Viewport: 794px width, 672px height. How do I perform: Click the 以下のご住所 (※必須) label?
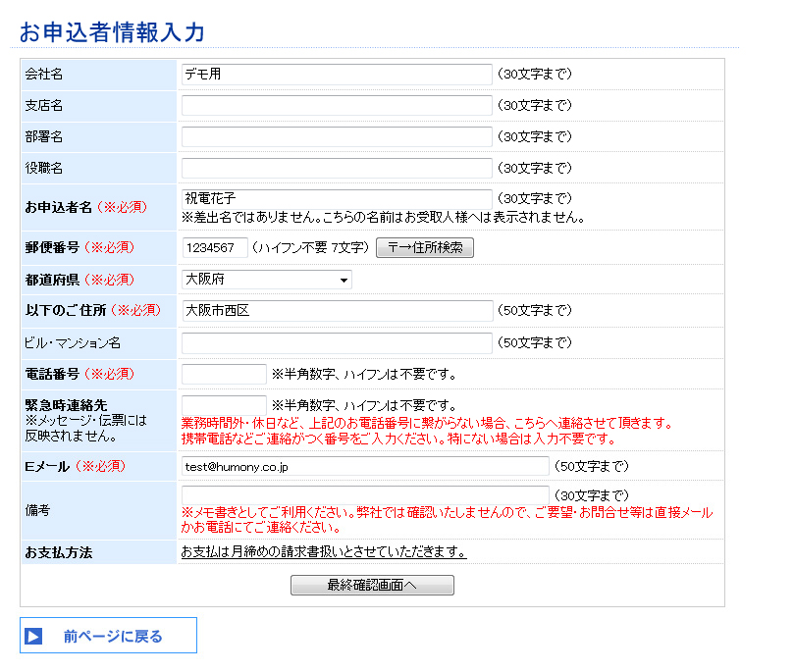click(92, 310)
